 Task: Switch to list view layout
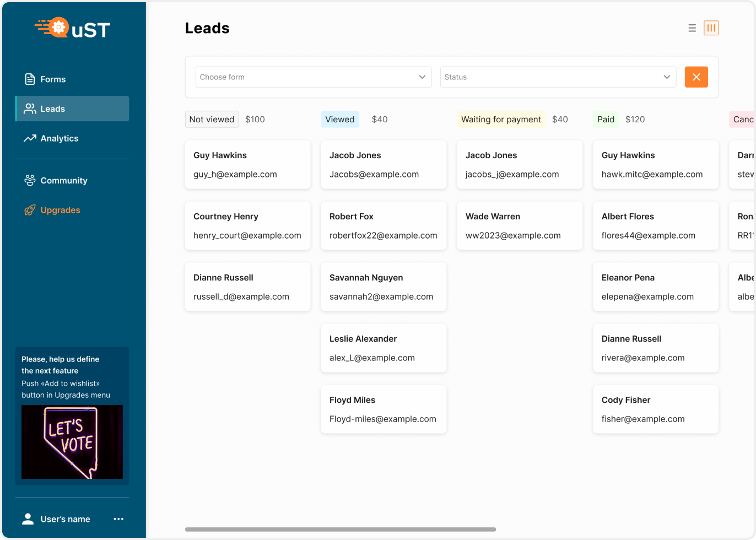pyautogui.click(x=692, y=28)
